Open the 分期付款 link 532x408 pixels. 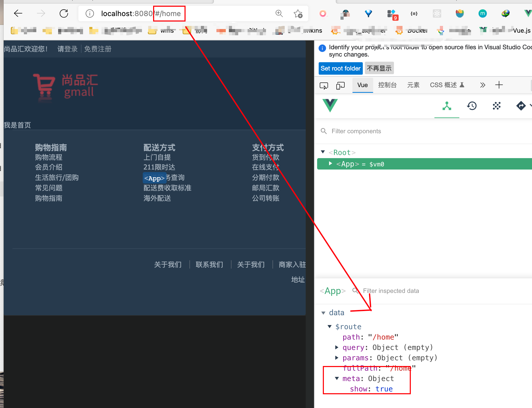coord(266,178)
